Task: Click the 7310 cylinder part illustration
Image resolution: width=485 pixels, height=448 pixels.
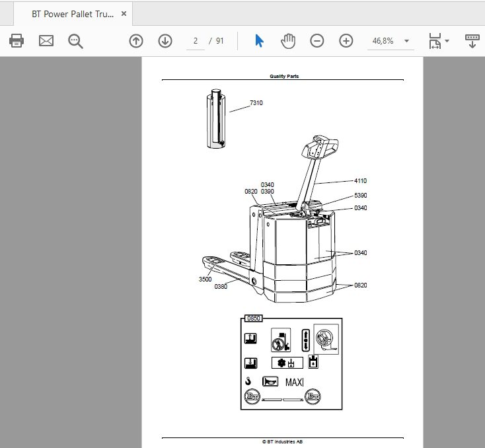Action: 216,118
